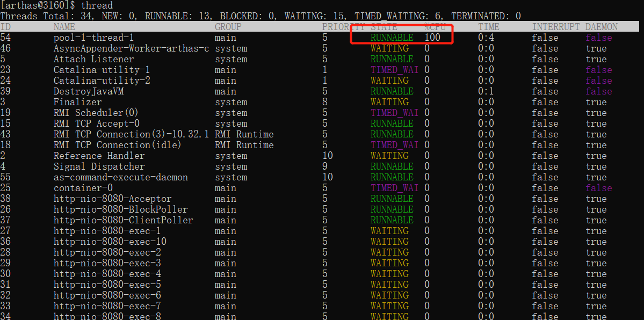This screenshot has width=644, height=320.
Task: Click 'system' group in Attach Listener row
Action: [x=231, y=59]
